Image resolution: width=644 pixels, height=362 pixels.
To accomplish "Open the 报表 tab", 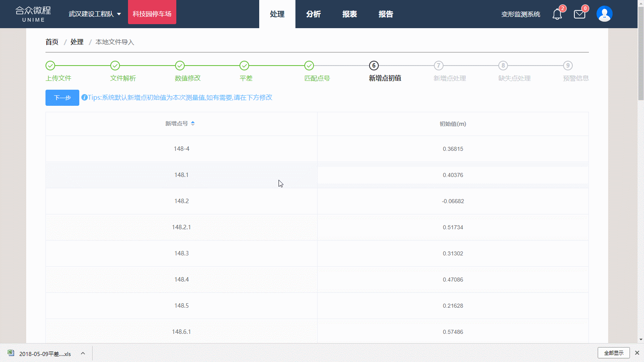I will [x=349, y=14].
